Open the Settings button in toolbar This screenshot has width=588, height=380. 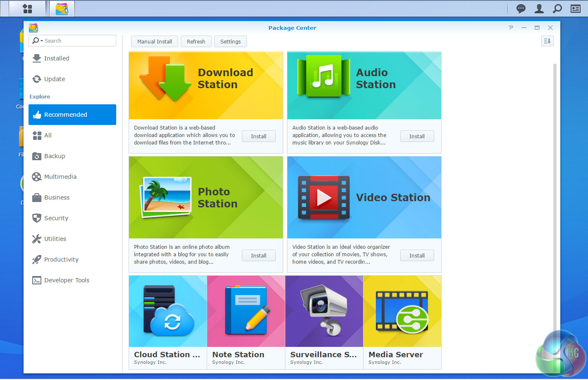(x=230, y=41)
